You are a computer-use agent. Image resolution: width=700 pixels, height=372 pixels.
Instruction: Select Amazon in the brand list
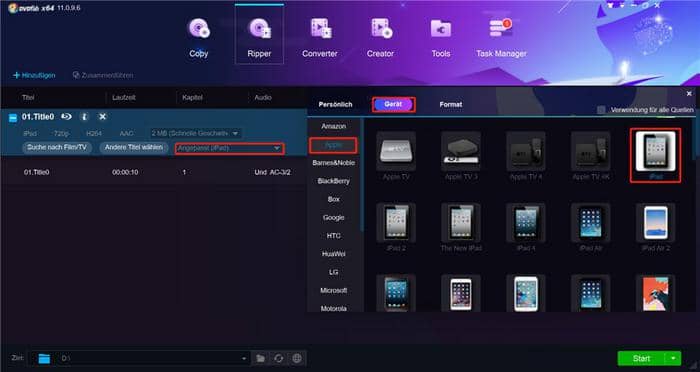pos(333,126)
